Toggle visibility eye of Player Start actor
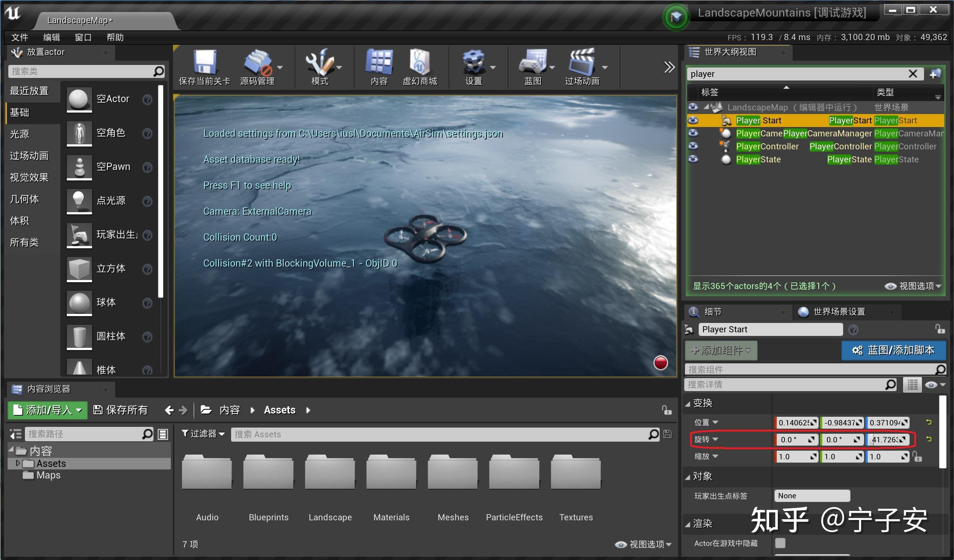This screenshot has width=954, height=560. click(693, 120)
